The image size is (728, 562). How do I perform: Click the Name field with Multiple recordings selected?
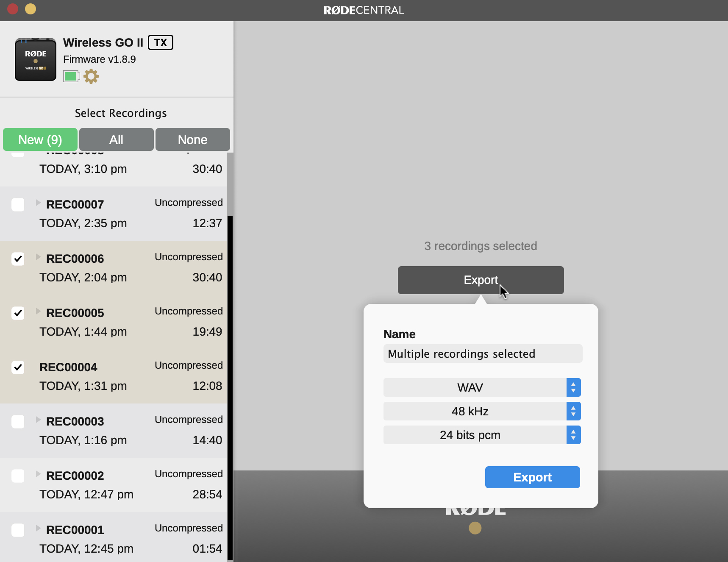[x=483, y=353]
